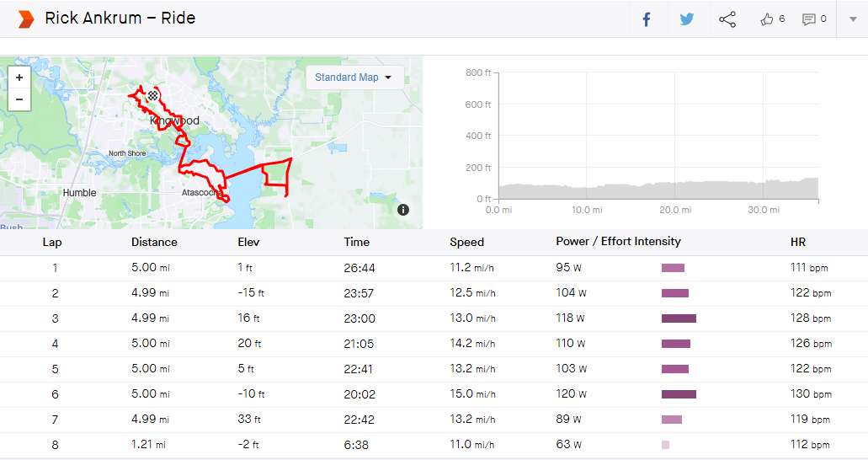The width and height of the screenshot is (868, 460).
Task: Click the 33 ft elevation value
Action: point(248,419)
